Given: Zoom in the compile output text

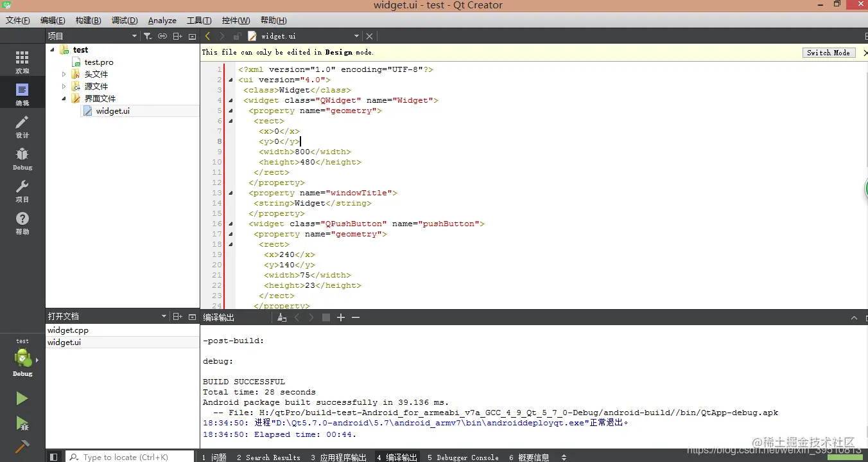Looking at the screenshot, I should (x=341, y=317).
